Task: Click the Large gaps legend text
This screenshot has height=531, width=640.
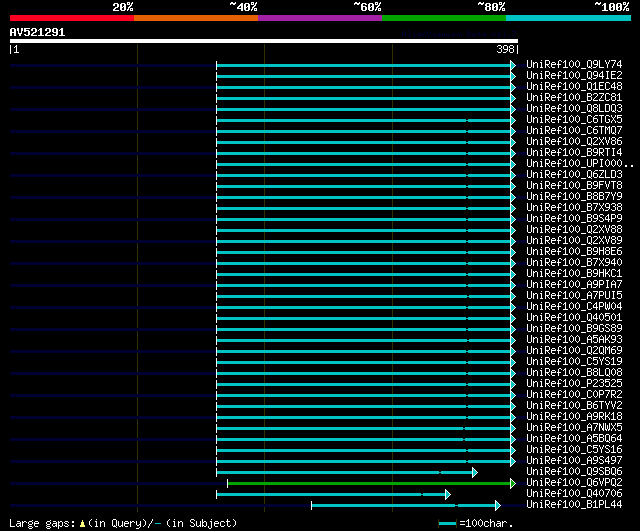Action: tap(123, 524)
